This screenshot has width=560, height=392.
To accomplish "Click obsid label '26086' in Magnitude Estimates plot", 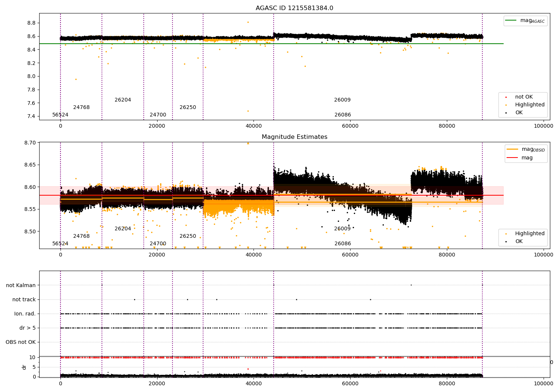I will [343, 244].
